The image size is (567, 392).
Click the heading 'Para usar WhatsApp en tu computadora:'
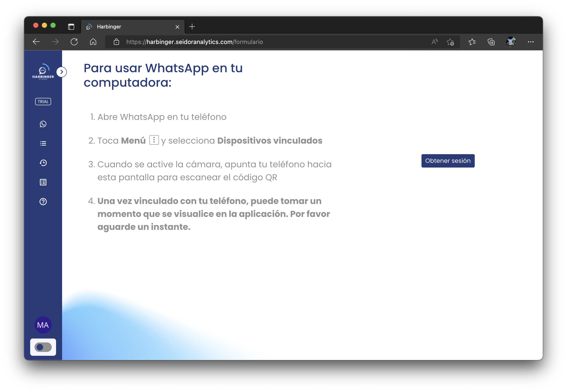click(x=163, y=75)
